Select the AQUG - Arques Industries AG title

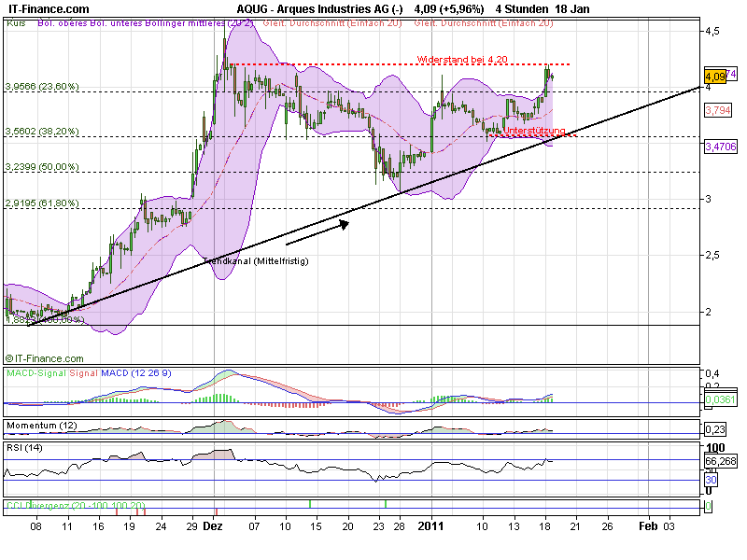tap(319, 9)
